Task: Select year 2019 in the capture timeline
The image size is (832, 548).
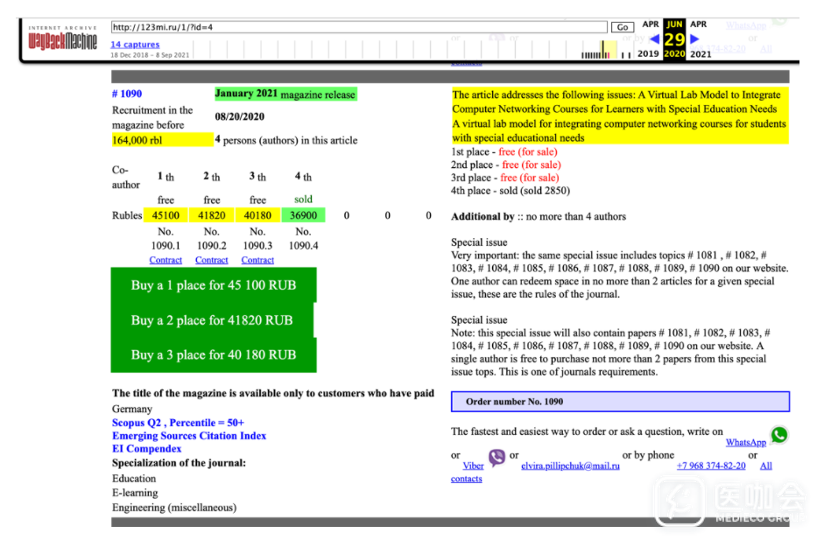Action: coord(649,54)
